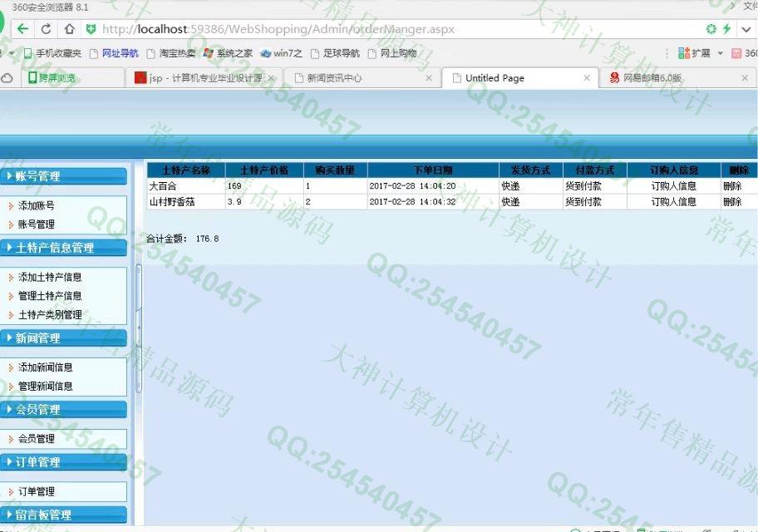Switch to the 新闻资讯中心 tab
This screenshot has width=758, height=532.
pos(362,78)
